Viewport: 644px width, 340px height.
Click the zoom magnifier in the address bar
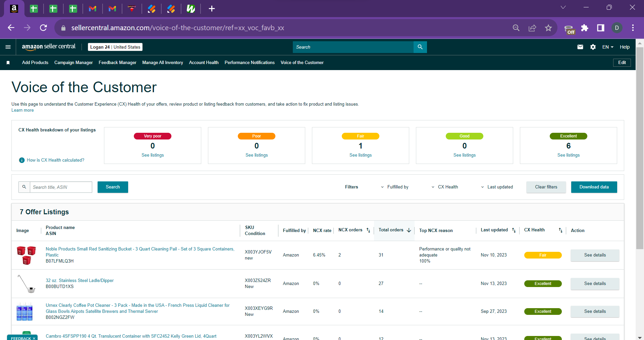point(516,28)
